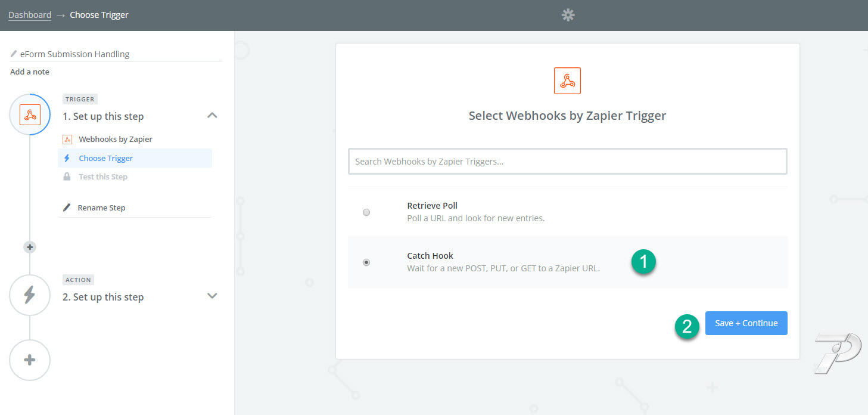The image size is (868, 415).
Task: Click the Webhooks by Zapier sidebar item
Action: [116, 139]
